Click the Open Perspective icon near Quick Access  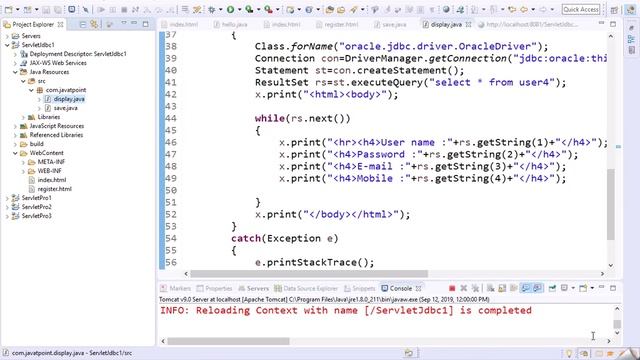tap(614, 10)
